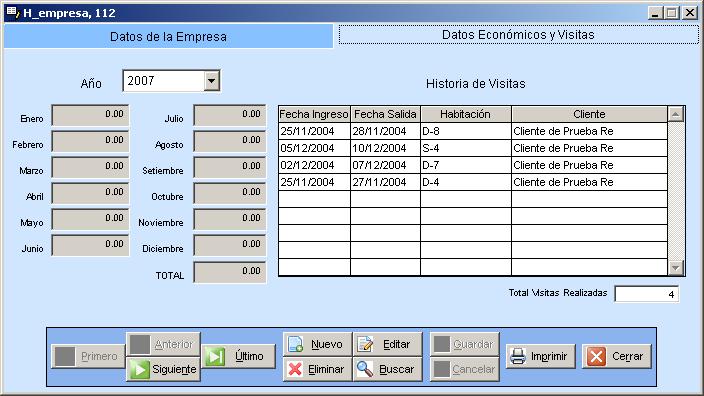Screen dimensions: 704x396
Task: Click the Siguiente record button
Action: click(163, 369)
